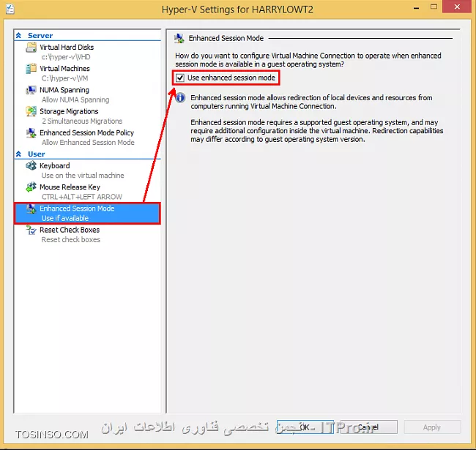Click the icon in the Enhanced Session Mode header
Image resolution: width=476 pixels, height=450 pixels.
(179, 39)
